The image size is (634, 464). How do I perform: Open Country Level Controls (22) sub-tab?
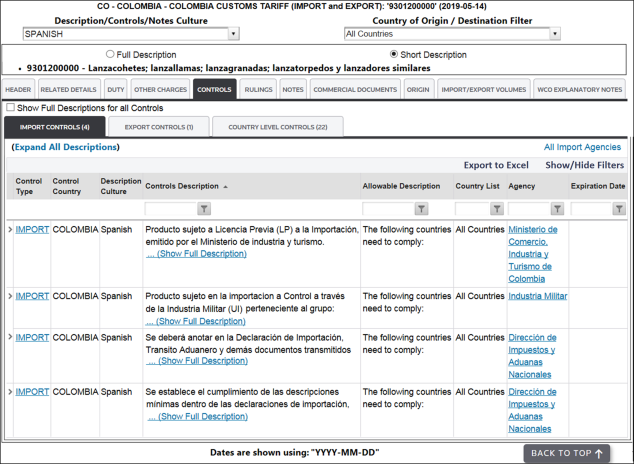click(x=278, y=127)
